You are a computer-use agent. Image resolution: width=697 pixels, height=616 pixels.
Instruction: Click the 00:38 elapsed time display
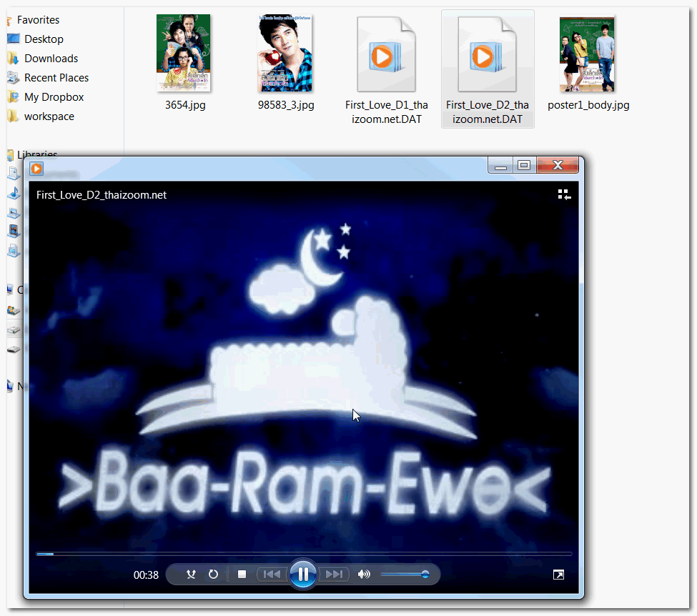click(x=146, y=575)
